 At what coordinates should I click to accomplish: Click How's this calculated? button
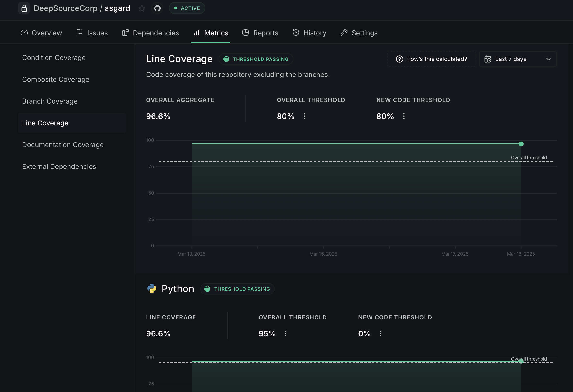click(432, 59)
